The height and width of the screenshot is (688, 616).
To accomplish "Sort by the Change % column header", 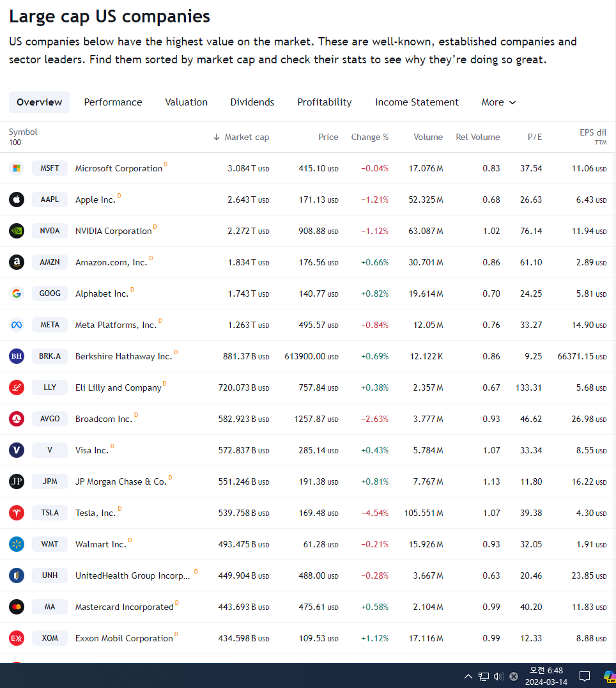I will tap(369, 137).
